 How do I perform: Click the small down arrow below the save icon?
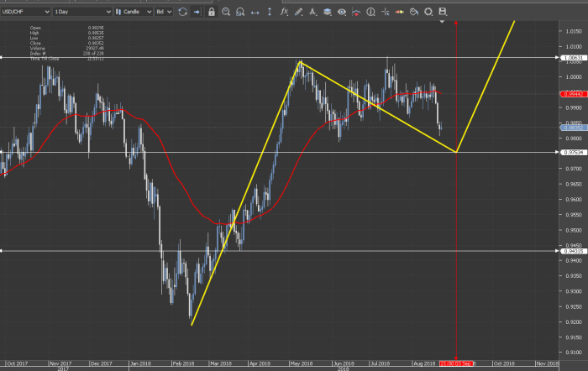coord(442,21)
